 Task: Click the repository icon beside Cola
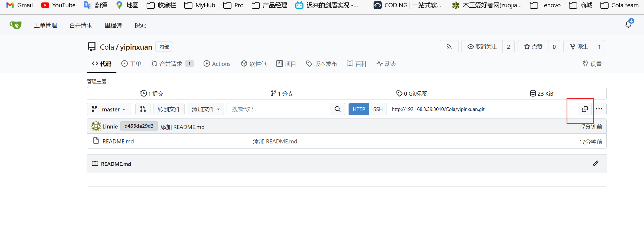92,47
